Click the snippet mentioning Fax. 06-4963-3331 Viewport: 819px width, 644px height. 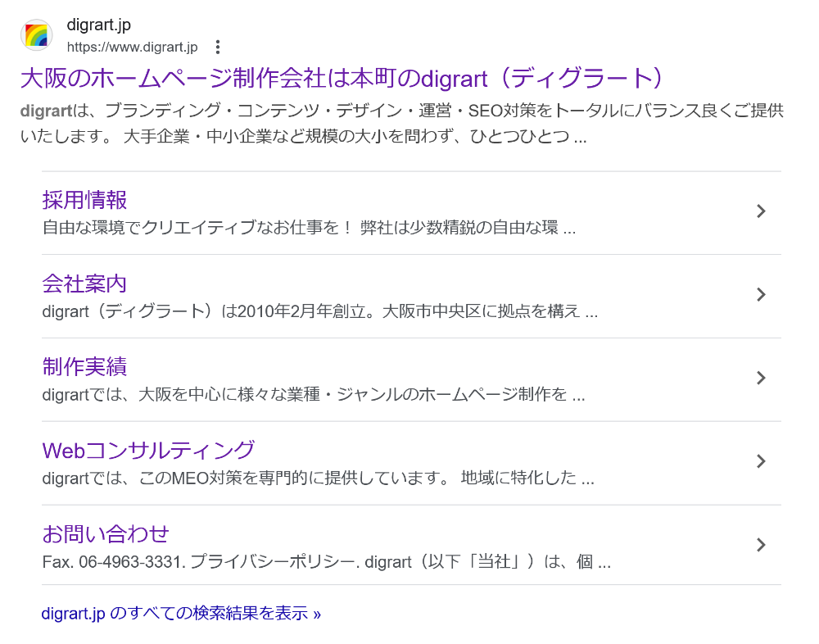(326, 563)
